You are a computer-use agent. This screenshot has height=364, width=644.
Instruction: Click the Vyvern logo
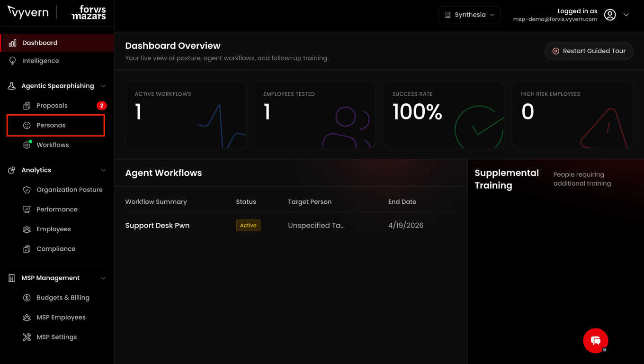28,12
